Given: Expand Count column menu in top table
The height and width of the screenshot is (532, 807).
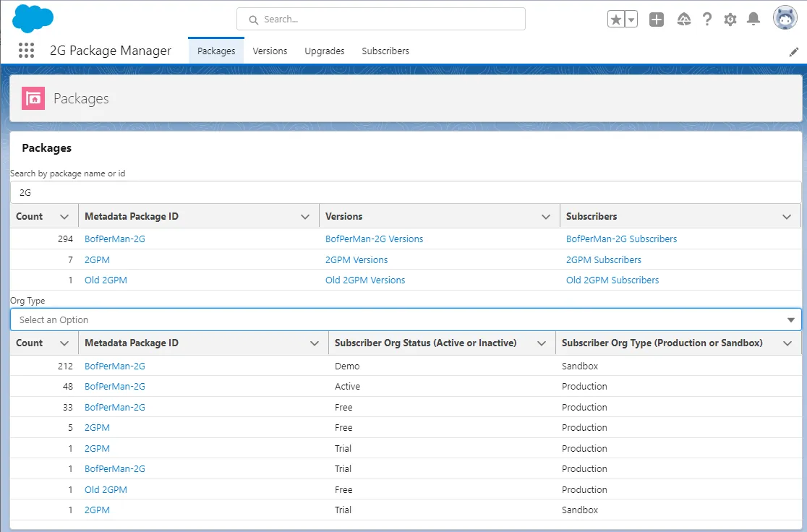Looking at the screenshot, I should [64, 217].
